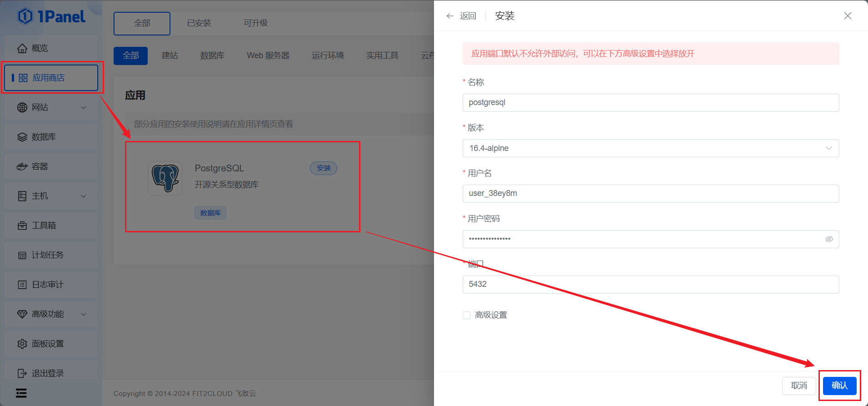Viewport: 868px width, 406px height.
Task: Click the PostgreSQL app title
Action: [x=219, y=168]
